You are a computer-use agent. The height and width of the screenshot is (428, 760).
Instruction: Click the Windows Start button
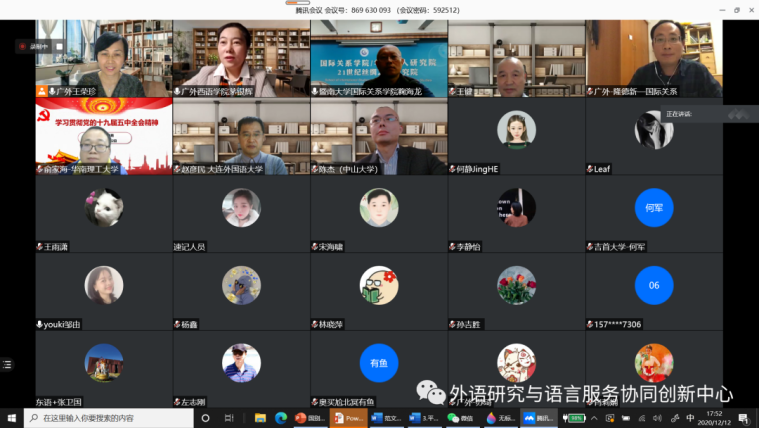(11, 418)
